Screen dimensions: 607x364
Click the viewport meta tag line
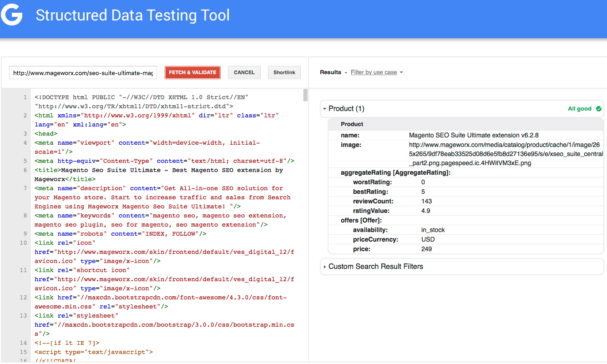(147, 147)
